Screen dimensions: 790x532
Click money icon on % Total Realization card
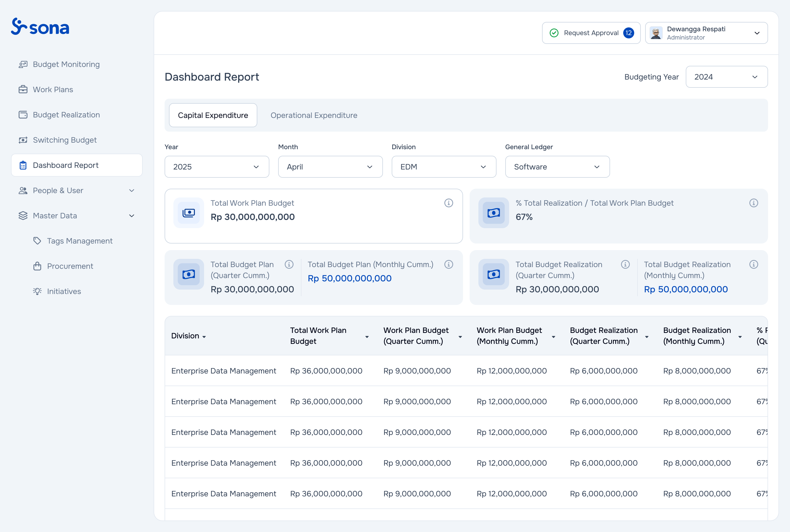(x=494, y=213)
